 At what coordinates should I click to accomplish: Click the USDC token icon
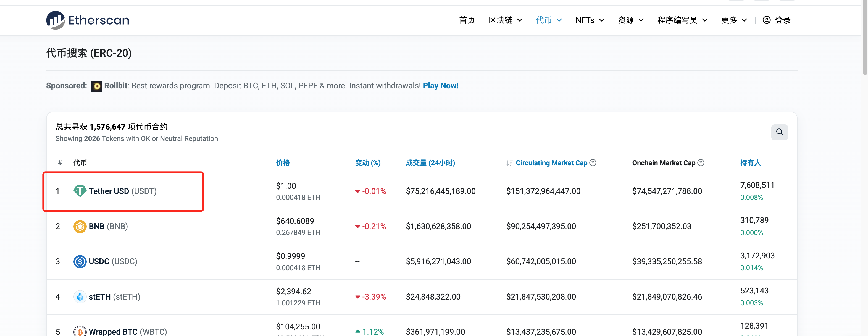point(80,261)
